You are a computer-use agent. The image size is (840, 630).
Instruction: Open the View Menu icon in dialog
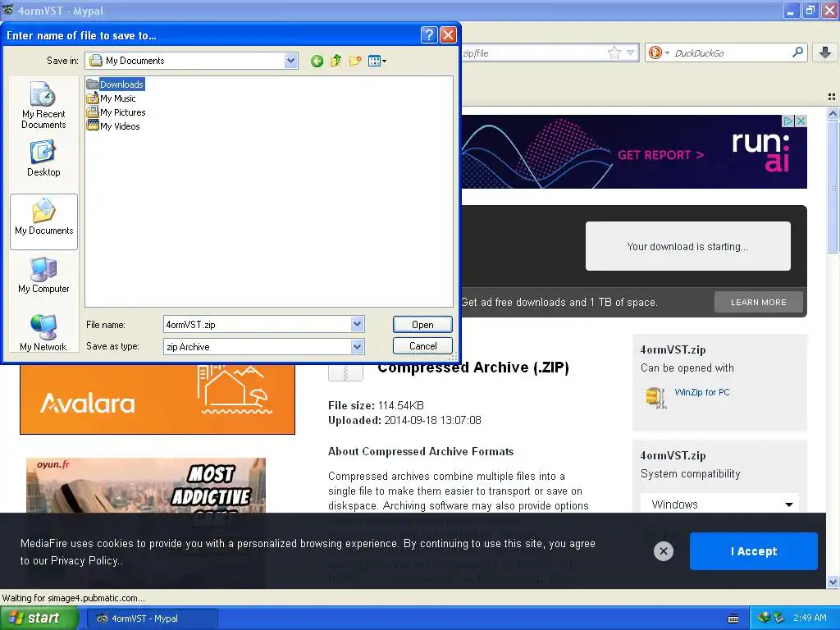377,61
